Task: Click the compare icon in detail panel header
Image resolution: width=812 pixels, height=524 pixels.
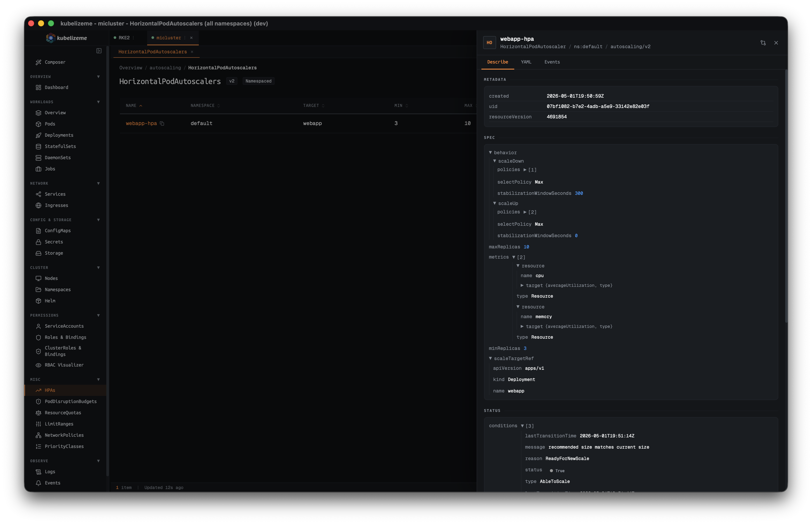Action: 763,43
